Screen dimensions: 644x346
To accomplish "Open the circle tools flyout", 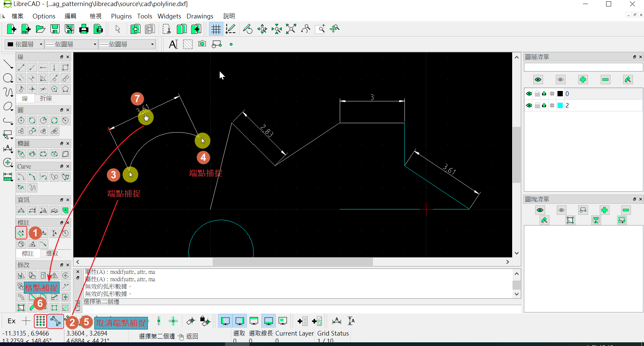I will (x=8, y=79).
